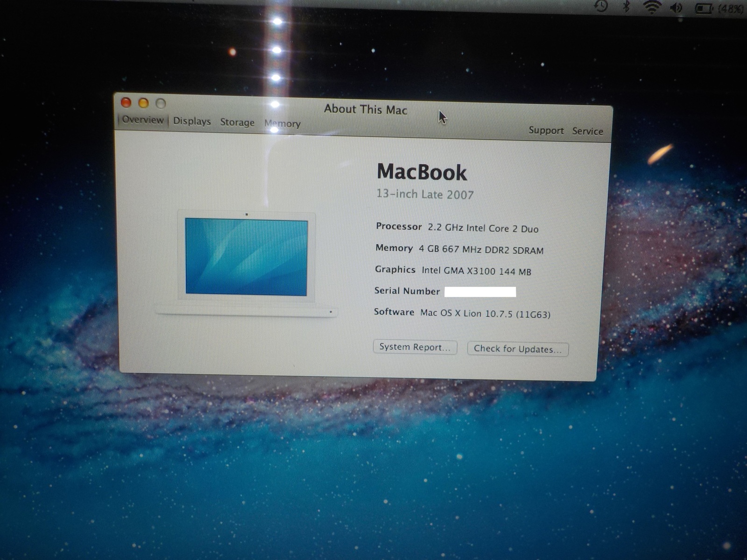
Task: Minimize window with yellow button
Action: pyautogui.click(x=143, y=103)
